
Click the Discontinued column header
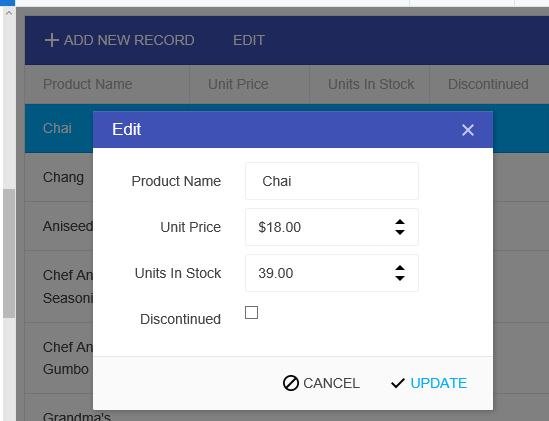(489, 84)
